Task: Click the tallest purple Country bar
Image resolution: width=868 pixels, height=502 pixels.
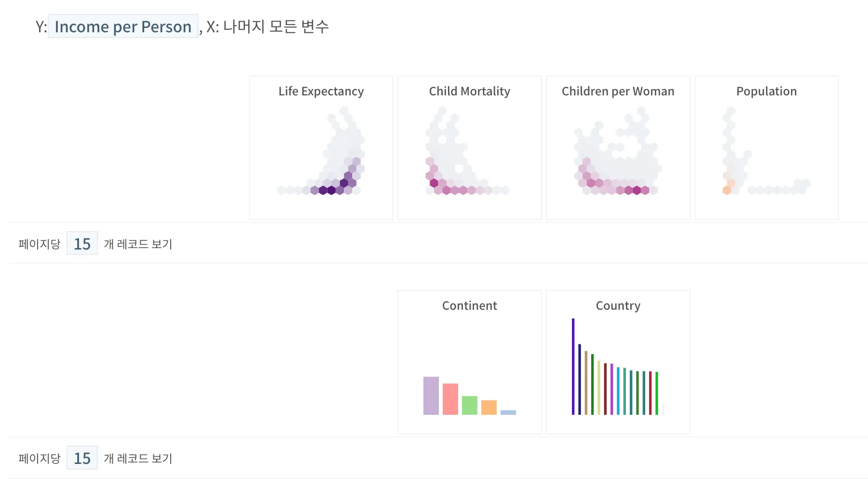Action: click(573, 366)
